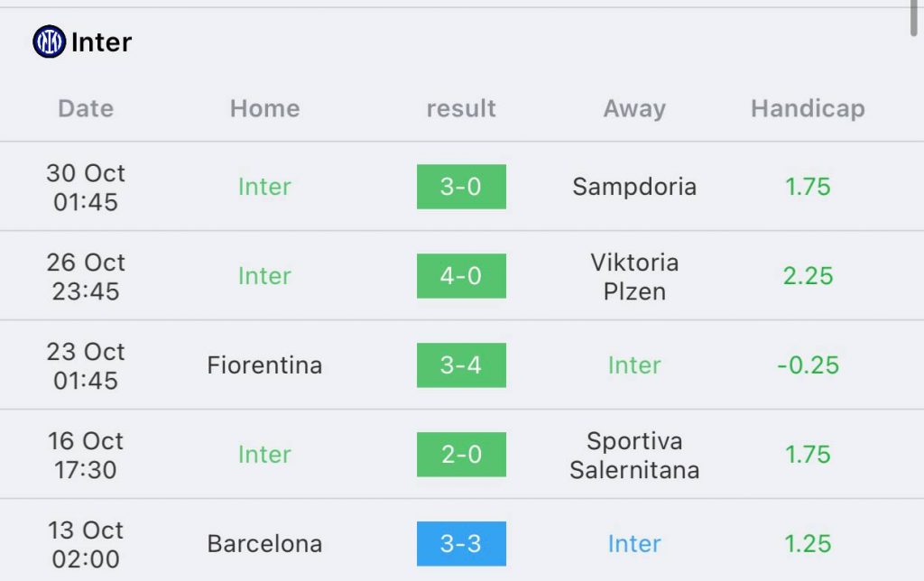
Task: Click the Fiorentina home team name
Action: point(264,365)
